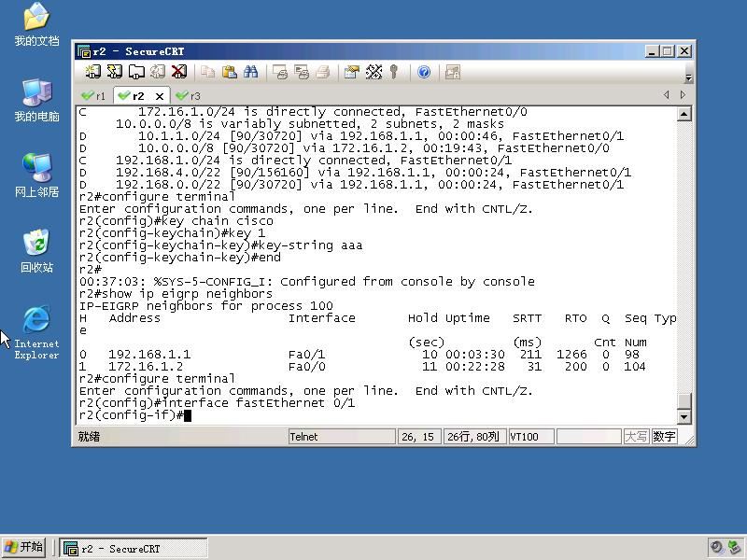747x560 pixels.
Task: Click the terminal scrollbar thumb
Action: point(684,401)
